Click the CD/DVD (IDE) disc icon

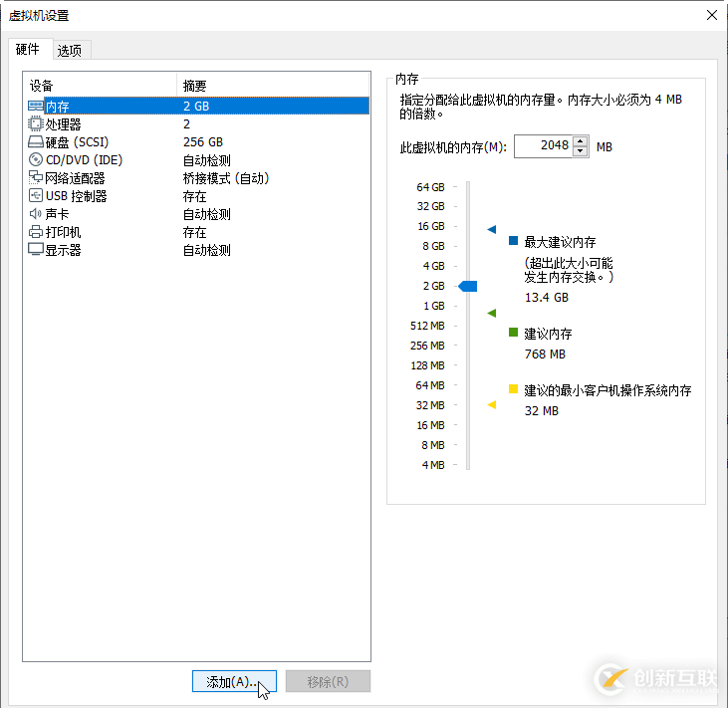(x=36, y=160)
